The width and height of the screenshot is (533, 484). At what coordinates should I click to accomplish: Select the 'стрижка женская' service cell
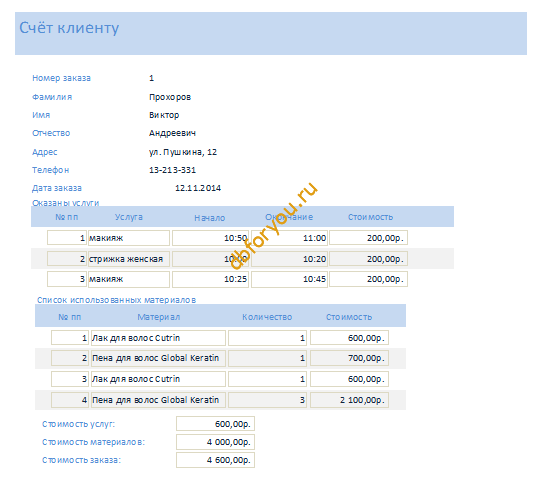click(x=129, y=259)
